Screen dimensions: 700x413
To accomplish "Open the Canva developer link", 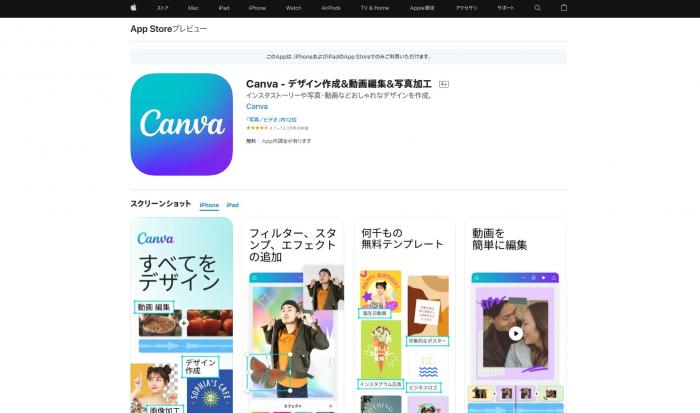I will click(257, 106).
